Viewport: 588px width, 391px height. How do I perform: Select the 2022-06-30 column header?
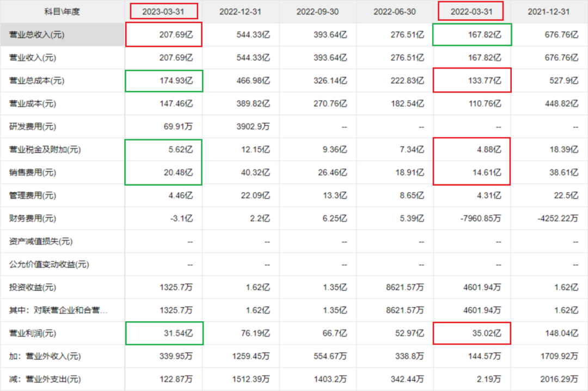[x=395, y=11]
